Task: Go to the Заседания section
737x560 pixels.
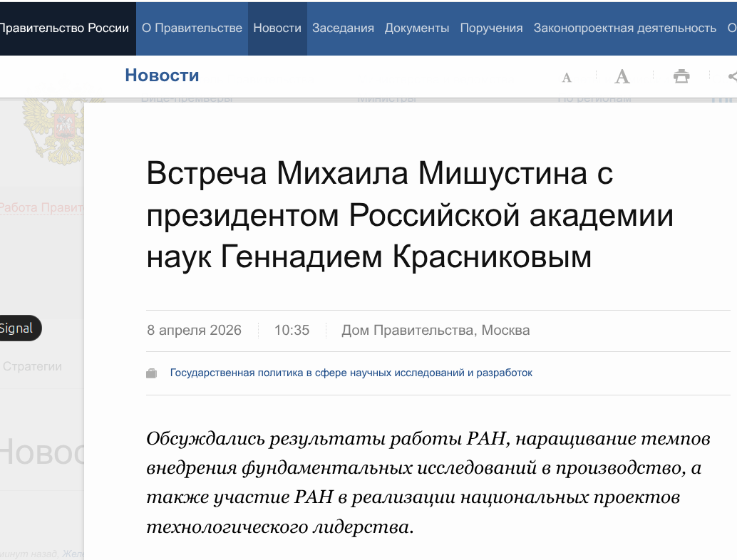Action: [x=343, y=28]
